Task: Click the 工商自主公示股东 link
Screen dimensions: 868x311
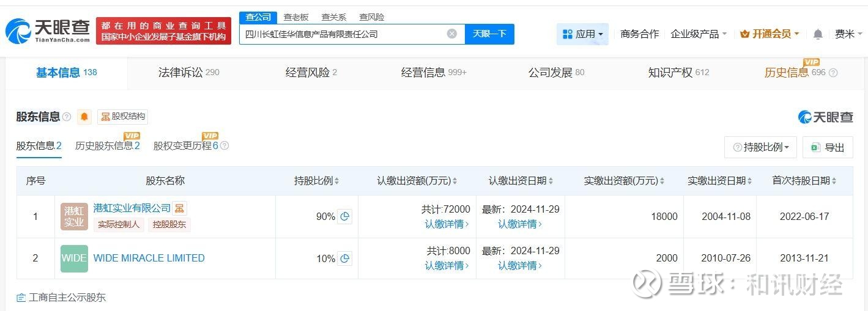Action: pos(67,298)
